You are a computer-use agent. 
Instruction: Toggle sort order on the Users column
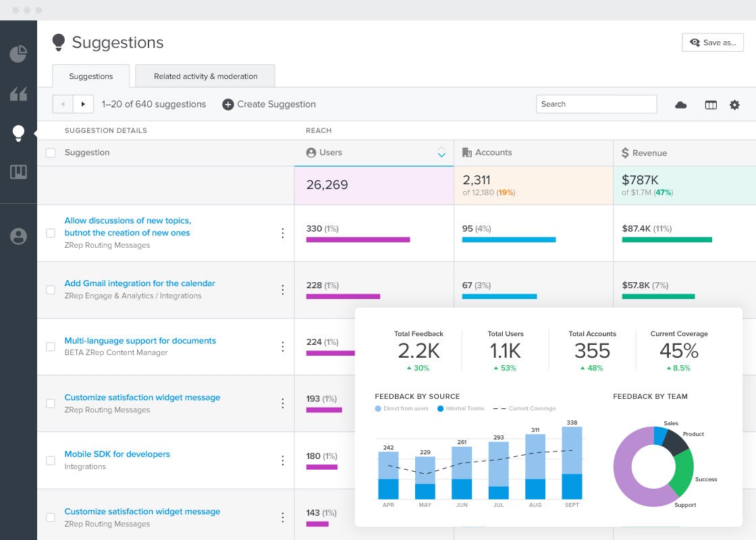click(x=442, y=153)
